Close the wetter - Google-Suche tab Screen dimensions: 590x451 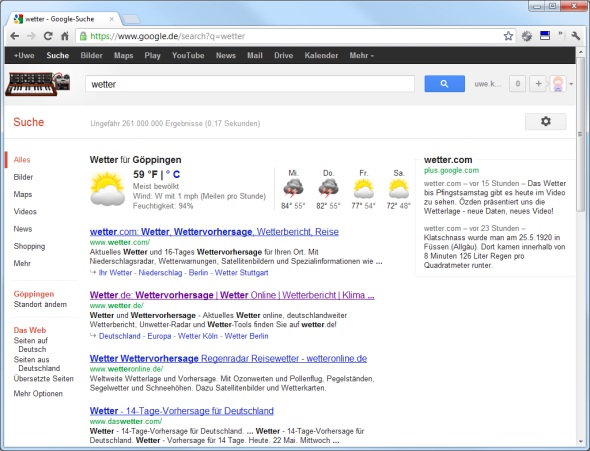click(x=112, y=19)
